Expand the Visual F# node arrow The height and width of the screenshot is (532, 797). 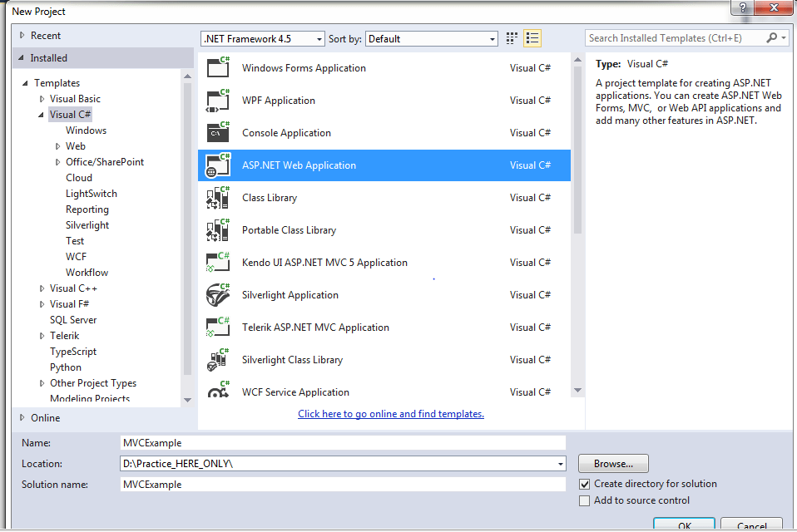click(x=42, y=304)
